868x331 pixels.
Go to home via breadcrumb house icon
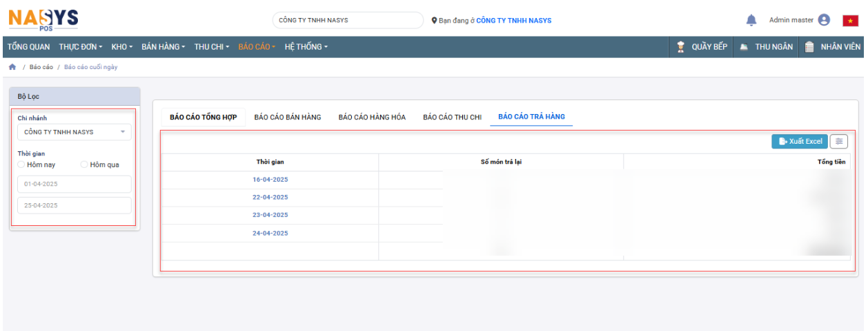[12, 67]
